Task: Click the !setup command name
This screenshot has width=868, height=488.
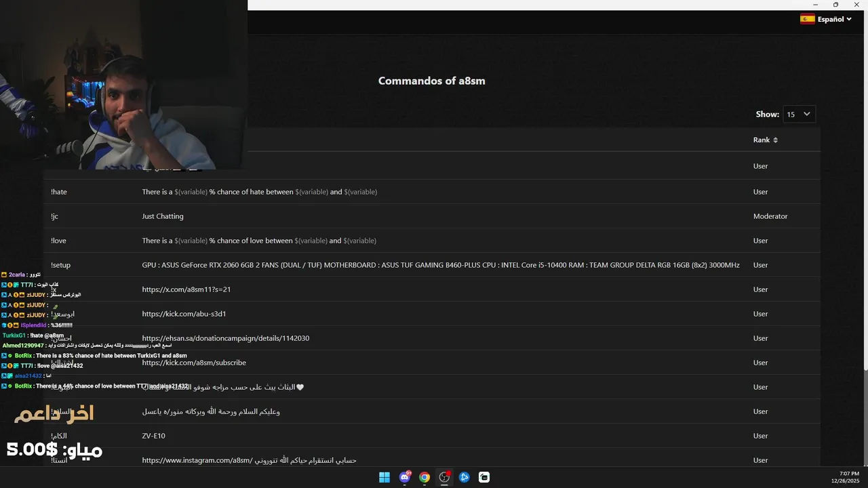Action: click(x=60, y=265)
